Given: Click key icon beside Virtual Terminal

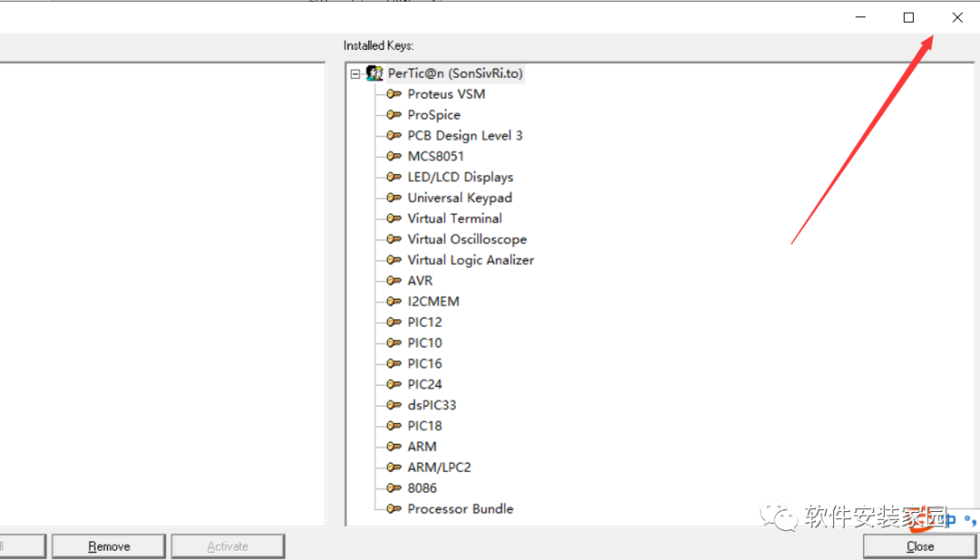Looking at the screenshot, I should (394, 218).
